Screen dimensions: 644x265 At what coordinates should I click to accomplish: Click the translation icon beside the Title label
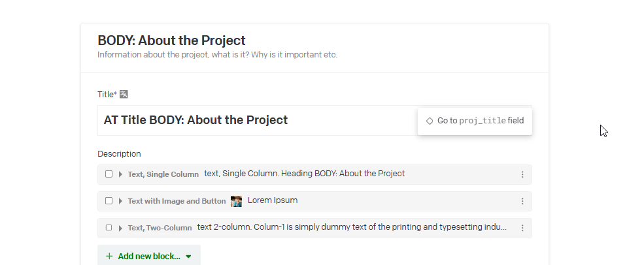tap(124, 94)
